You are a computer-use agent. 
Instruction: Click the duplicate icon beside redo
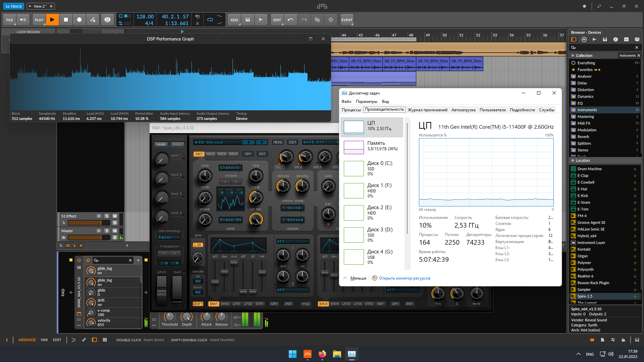[x=317, y=20]
